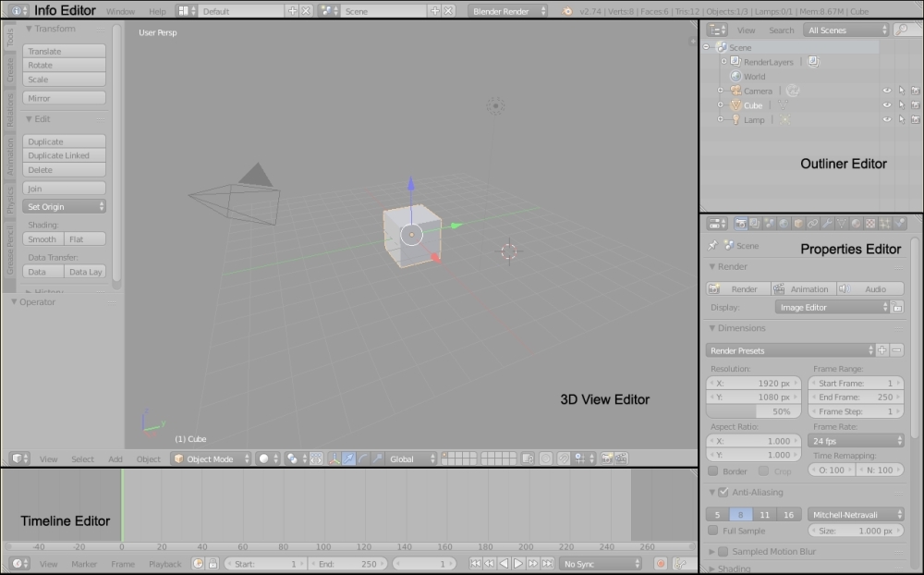Click the resolution percentage 50% slider
Viewport: 924px width, 575px height.
point(754,411)
